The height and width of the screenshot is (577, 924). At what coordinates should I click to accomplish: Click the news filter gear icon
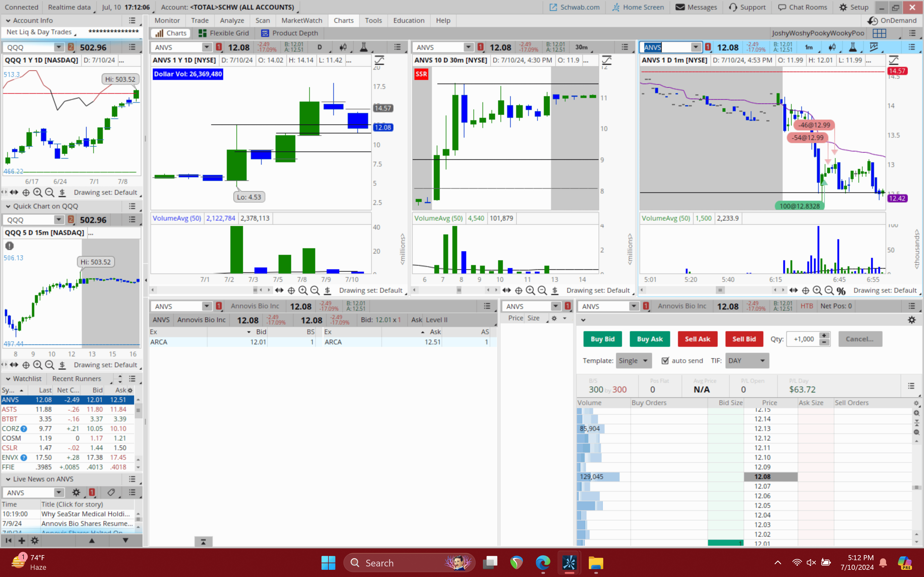click(76, 492)
